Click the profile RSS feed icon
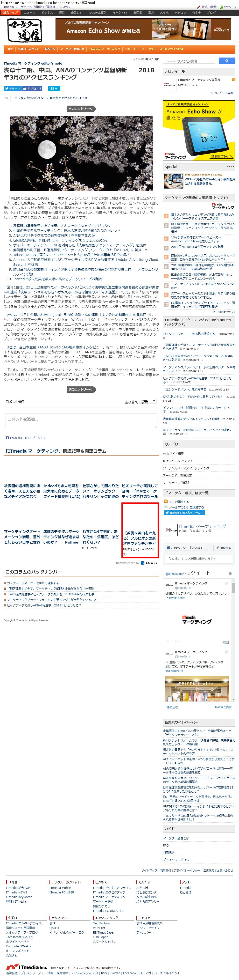This screenshot has height=980, width=239. click(233, 80)
